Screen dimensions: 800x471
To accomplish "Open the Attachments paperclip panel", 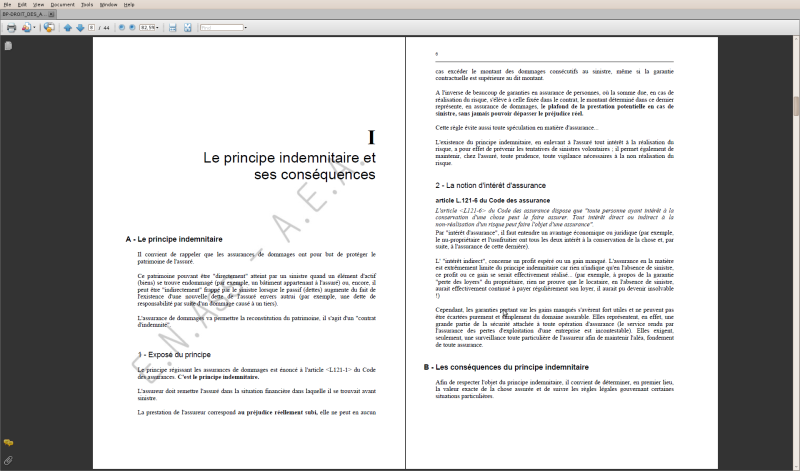I will click(8, 461).
